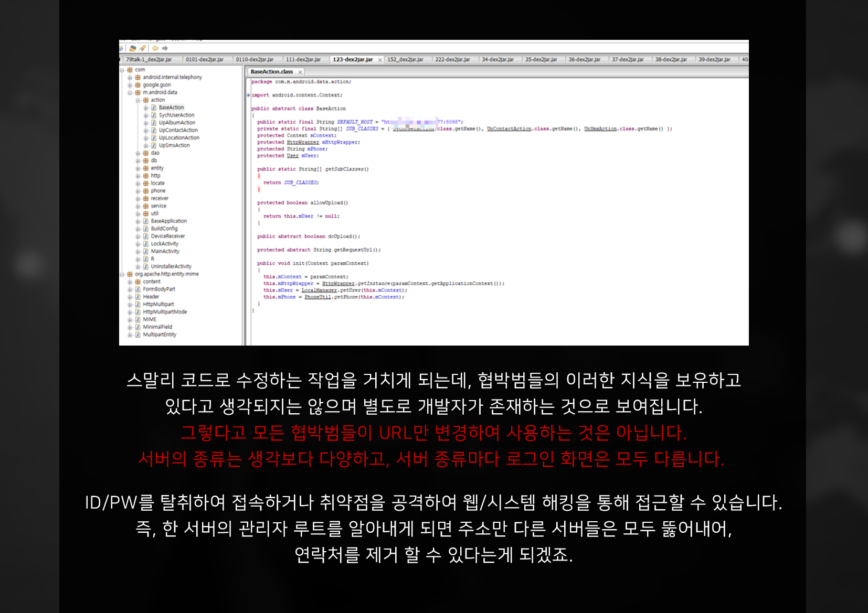Click the FormBodyPart class file icon

[138, 289]
